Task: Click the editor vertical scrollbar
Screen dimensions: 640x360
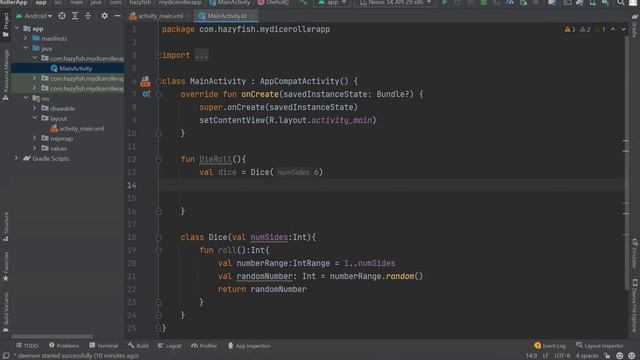Action: (x=626, y=163)
